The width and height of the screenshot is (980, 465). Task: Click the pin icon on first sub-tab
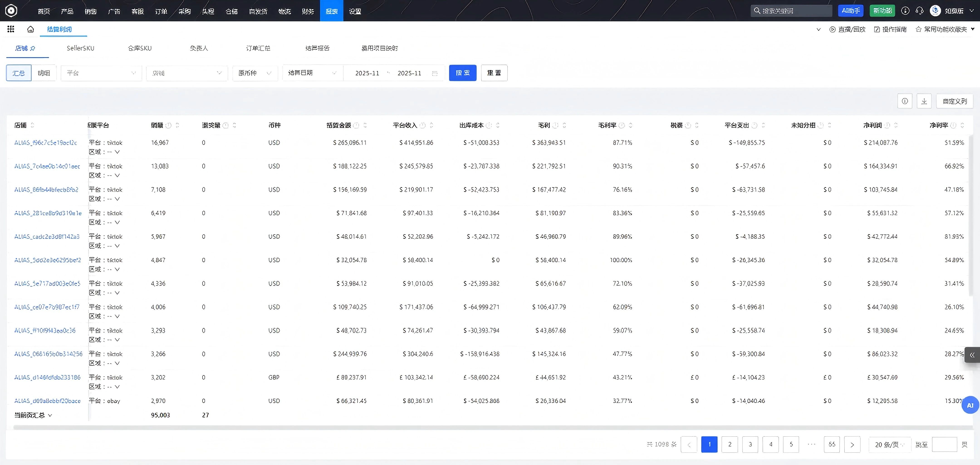[33, 48]
